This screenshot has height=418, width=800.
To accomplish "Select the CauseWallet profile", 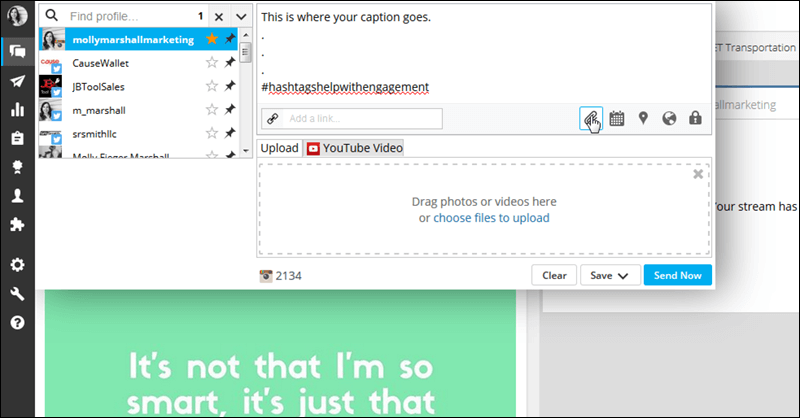I will (100, 63).
